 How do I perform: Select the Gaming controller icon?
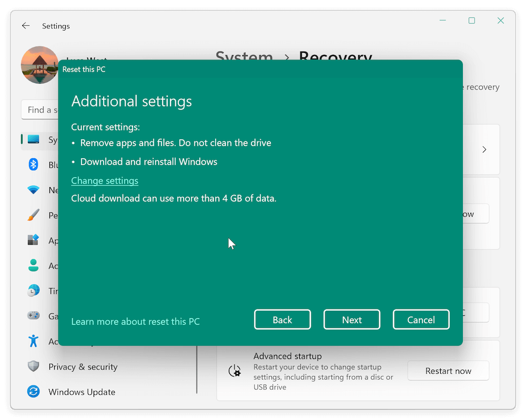[33, 316]
